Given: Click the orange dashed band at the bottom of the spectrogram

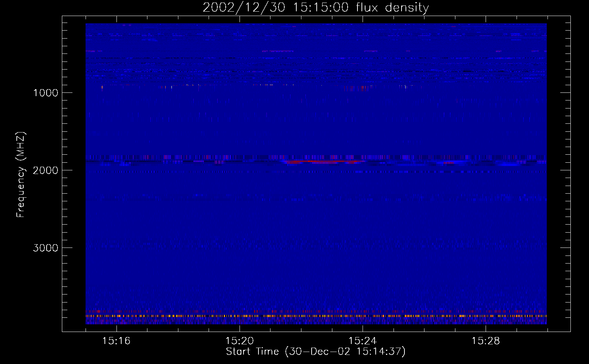Looking at the screenshot, I should pos(316,316).
